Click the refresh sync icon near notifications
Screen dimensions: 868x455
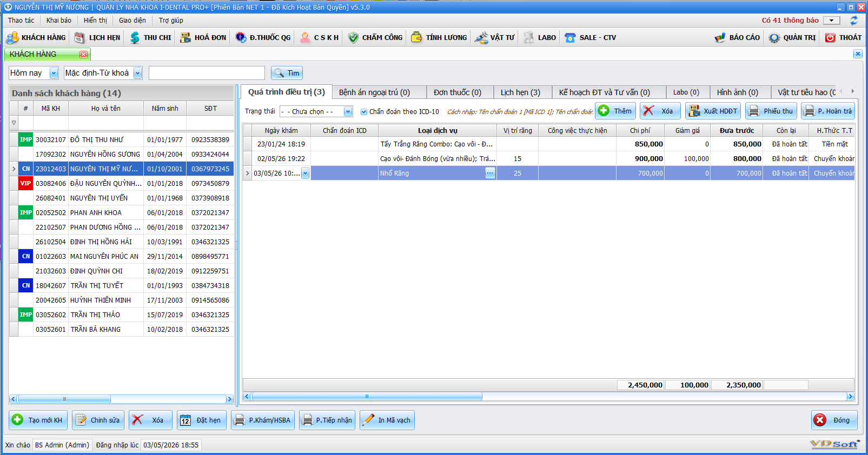[x=854, y=21]
